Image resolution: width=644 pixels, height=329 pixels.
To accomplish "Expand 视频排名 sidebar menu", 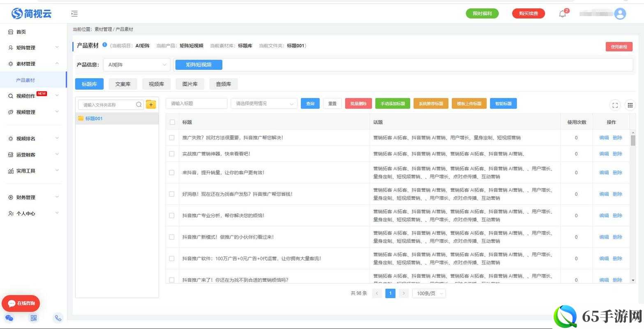I will pyautogui.click(x=33, y=139).
